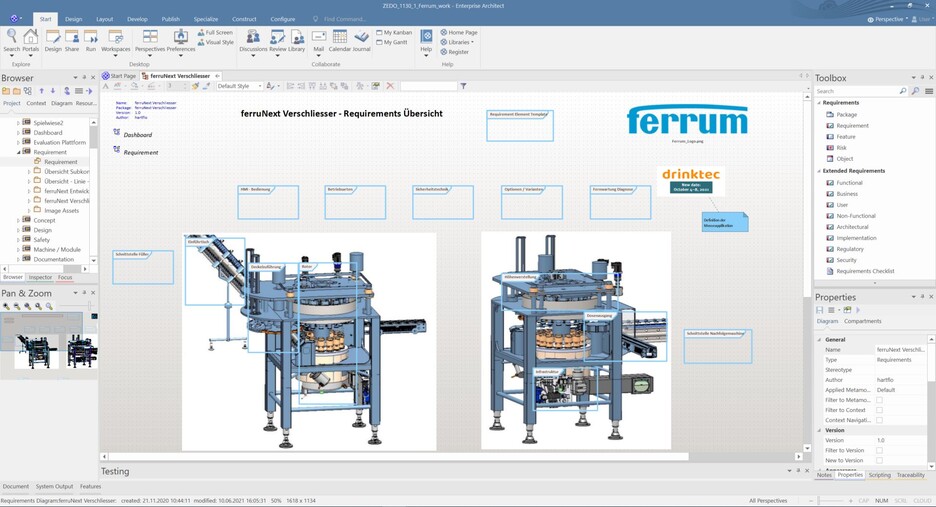
Task: Click the first zoom magnifier in Pan & Zoom
Action: (6, 306)
